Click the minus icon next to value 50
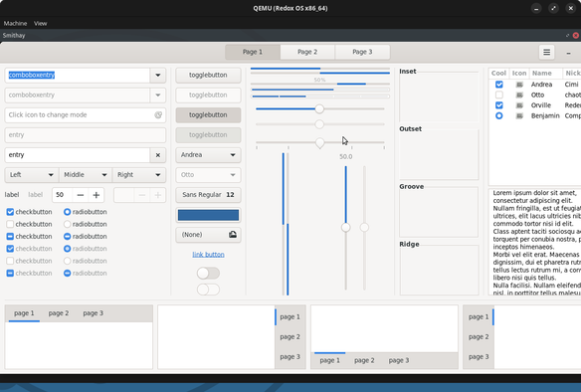 [80, 195]
